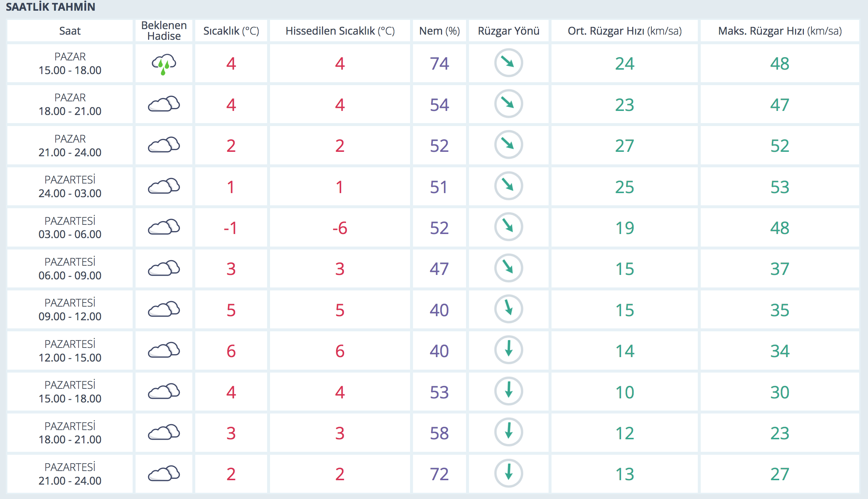The width and height of the screenshot is (868, 499).
Task: Click the Rüzgar Yönü column header
Action: [508, 31]
